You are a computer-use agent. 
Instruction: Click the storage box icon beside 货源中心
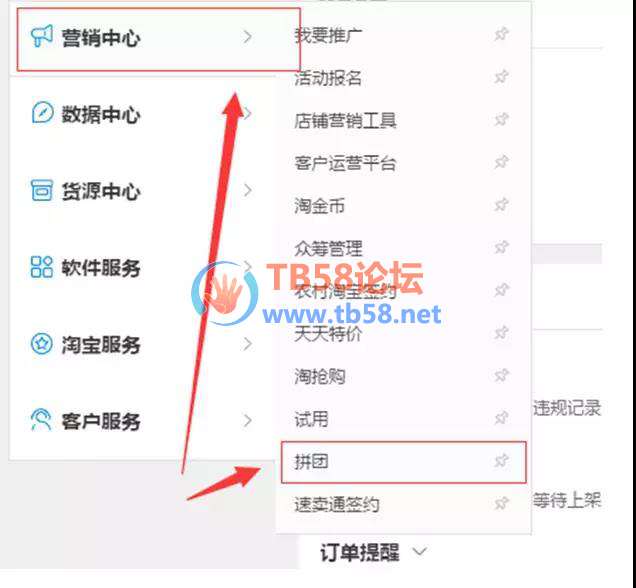[42, 190]
